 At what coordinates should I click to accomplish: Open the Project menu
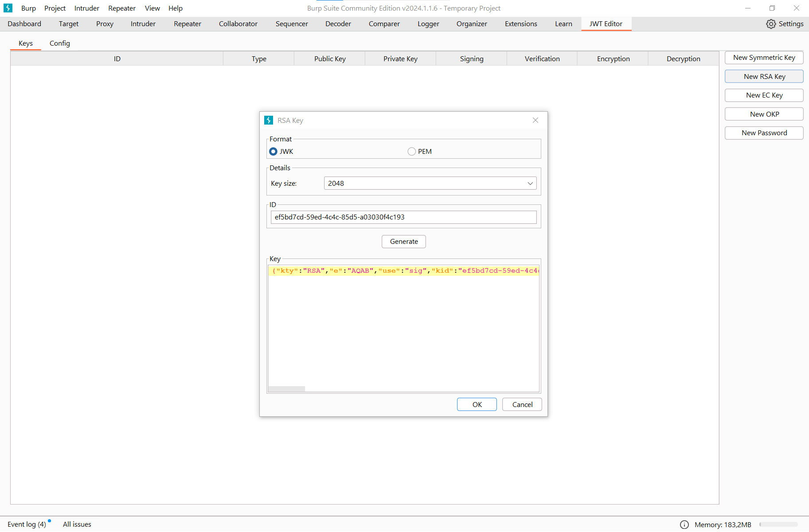pyautogui.click(x=55, y=8)
